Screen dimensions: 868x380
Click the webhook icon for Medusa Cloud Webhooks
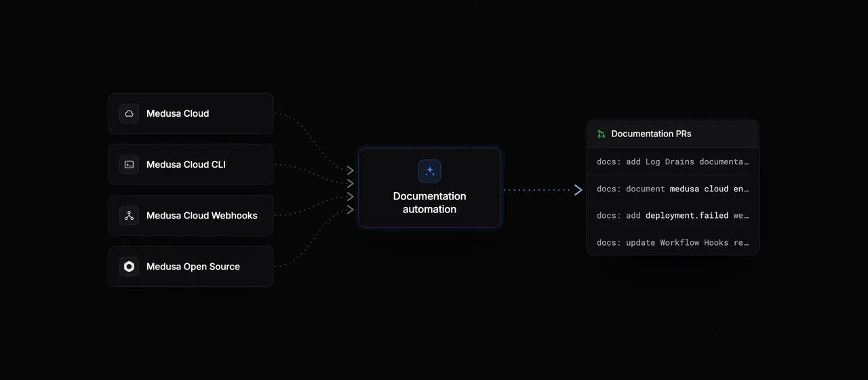point(129,215)
